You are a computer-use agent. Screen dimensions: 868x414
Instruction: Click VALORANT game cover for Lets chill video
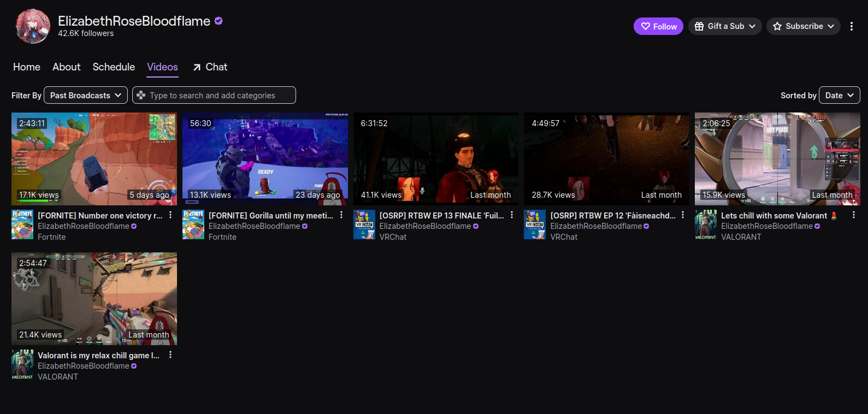coord(706,224)
